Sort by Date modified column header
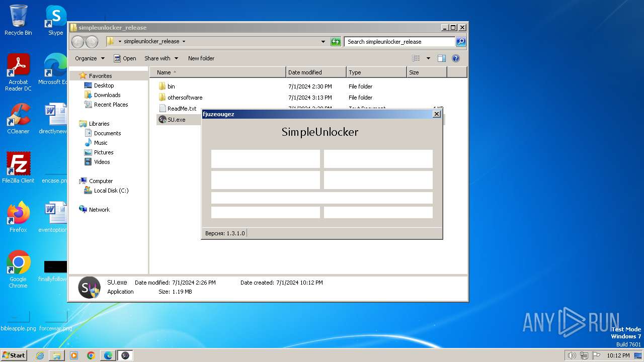 click(x=316, y=72)
